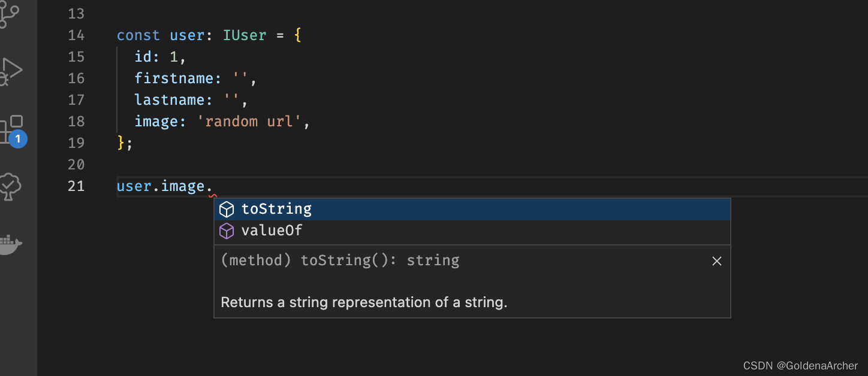Image resolution: width=868 pixels, height=376 pixels.
Task: Open the Testing tree icon panel
Action: tap(11, 187)
